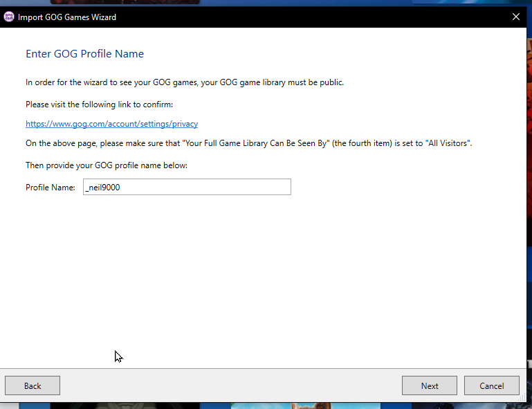Open the GOG privacy settings link

(111, 124)
